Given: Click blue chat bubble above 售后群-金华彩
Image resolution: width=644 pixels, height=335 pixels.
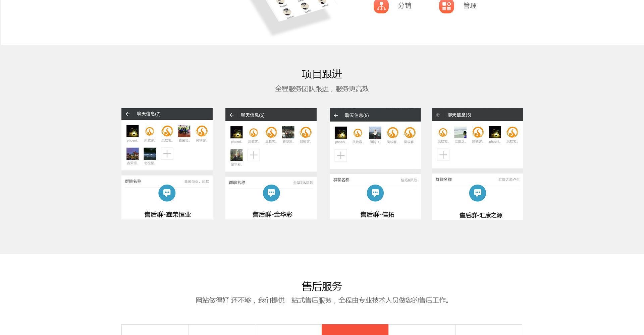Looking at the screenshot, I should pyautogui.click(x=271, y=193).
